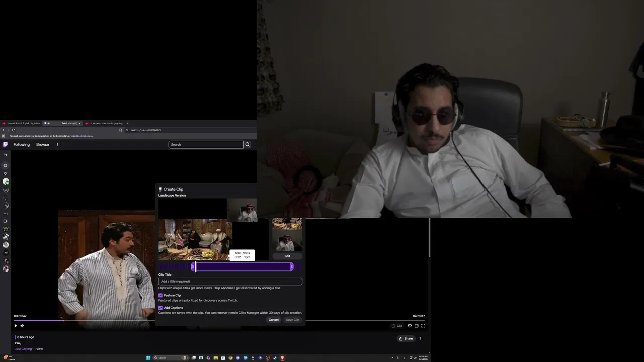Image resolution: width=644 pixels, height=362 pixels.
Task: Reload the browser page
Action: pyautogui.click(x=13, y=130)
